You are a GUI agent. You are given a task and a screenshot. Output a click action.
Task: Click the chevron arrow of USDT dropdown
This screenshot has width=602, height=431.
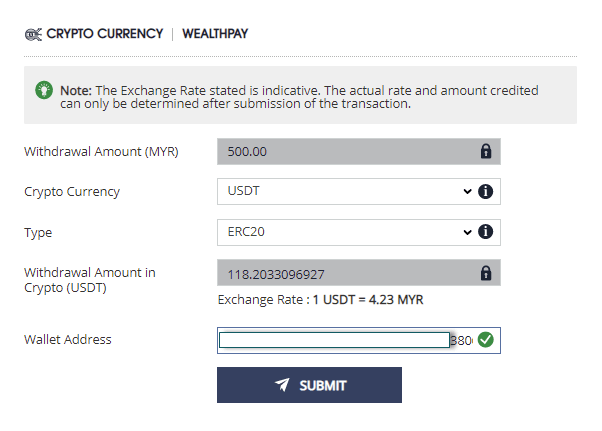pyautogui.click(x=467, y=192)
